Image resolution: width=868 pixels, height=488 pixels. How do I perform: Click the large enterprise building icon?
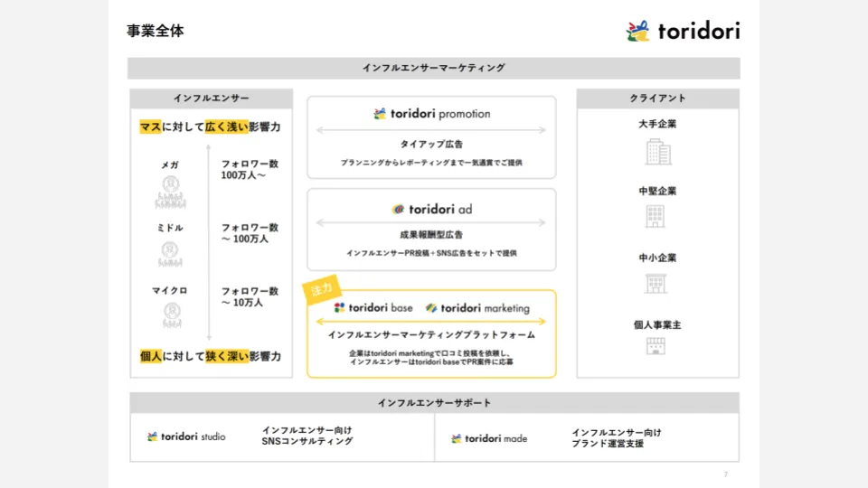pos(657,152)
